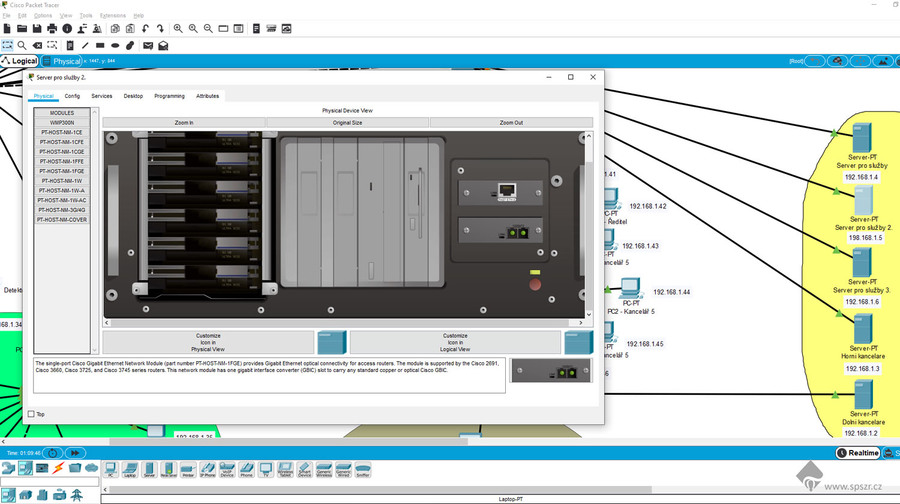900x504 pixels.
Task: Select the Draw Line tool
Action: pos(85,45)
